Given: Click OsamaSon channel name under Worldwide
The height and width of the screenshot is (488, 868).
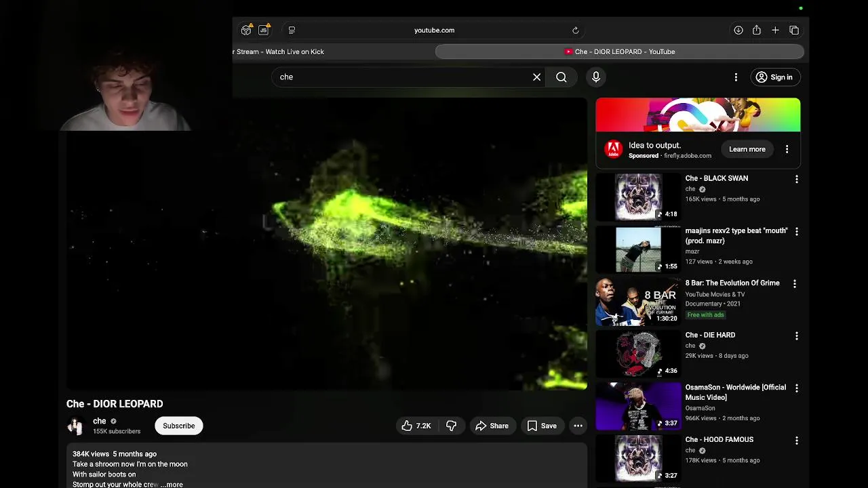Looking at the screenshot, I should 700,408.
